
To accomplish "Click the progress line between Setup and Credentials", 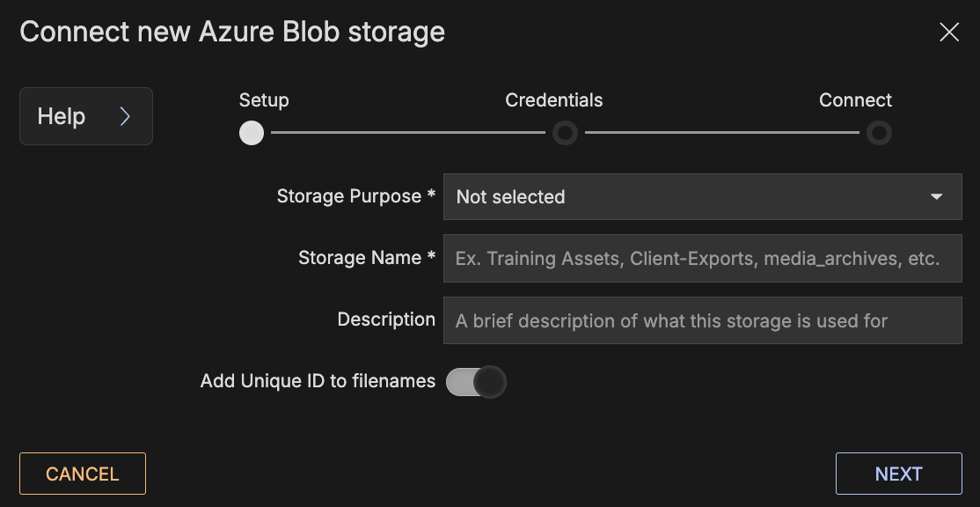I will (407, 133).
